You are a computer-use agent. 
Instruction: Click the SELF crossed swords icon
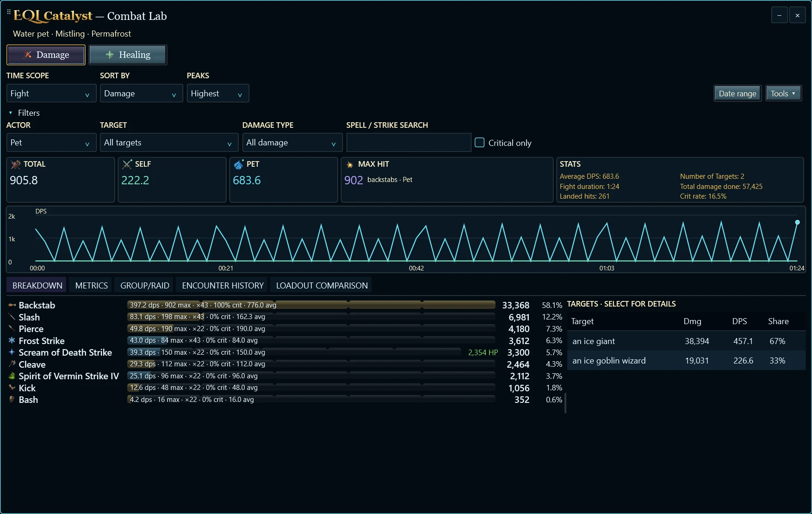127,164
